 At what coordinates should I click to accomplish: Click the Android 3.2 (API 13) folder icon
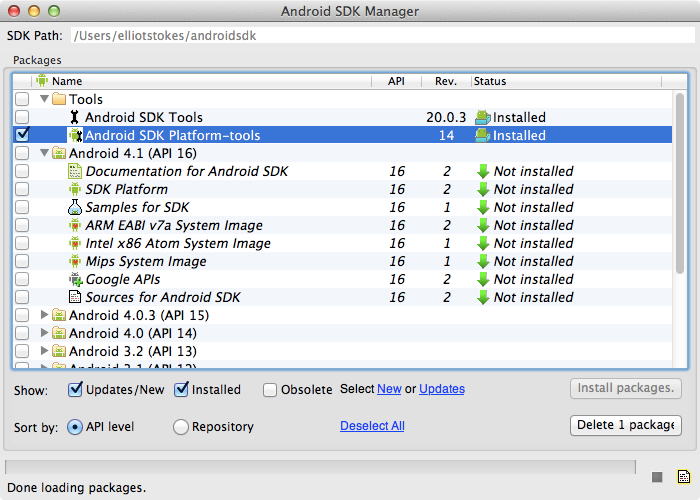pyautogui.click(x=59, y=351)
